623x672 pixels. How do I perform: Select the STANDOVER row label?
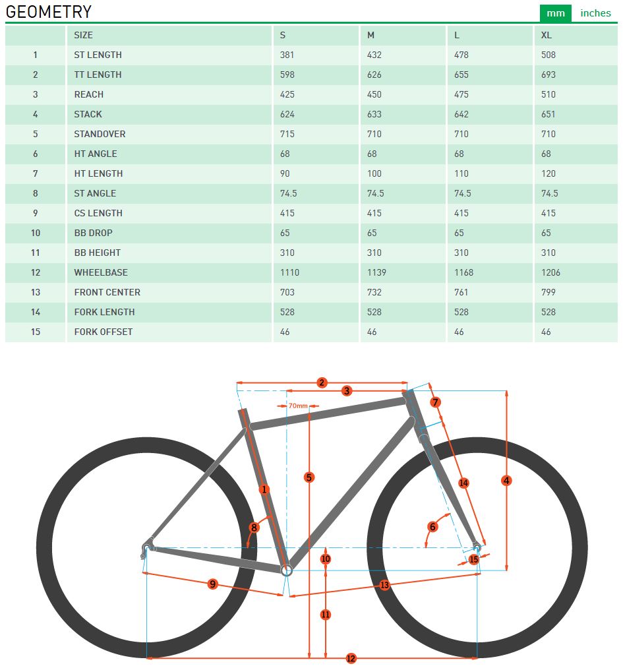point(100,134)
